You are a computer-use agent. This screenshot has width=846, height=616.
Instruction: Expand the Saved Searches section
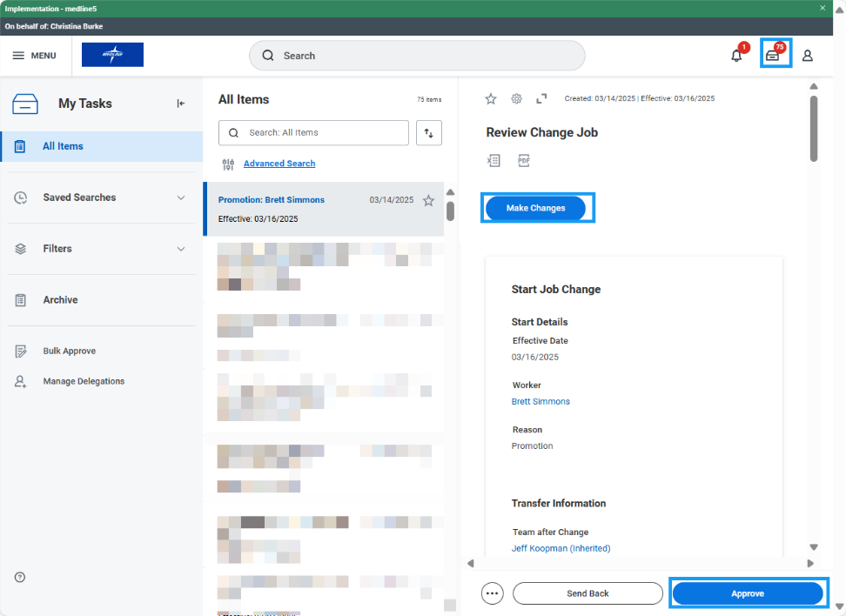tap(181, 198)
